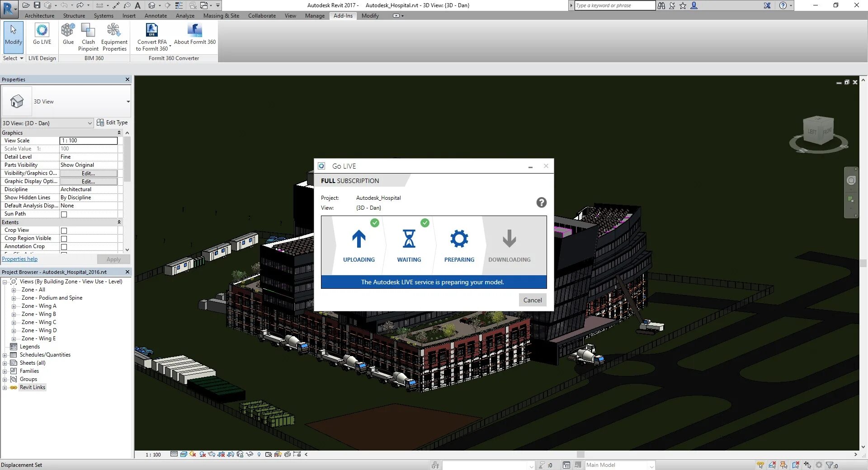The height and width of the screenshot is (470, 868).
Task: Click the navigation wheel icon on the navigation bar
Action: 851,181
